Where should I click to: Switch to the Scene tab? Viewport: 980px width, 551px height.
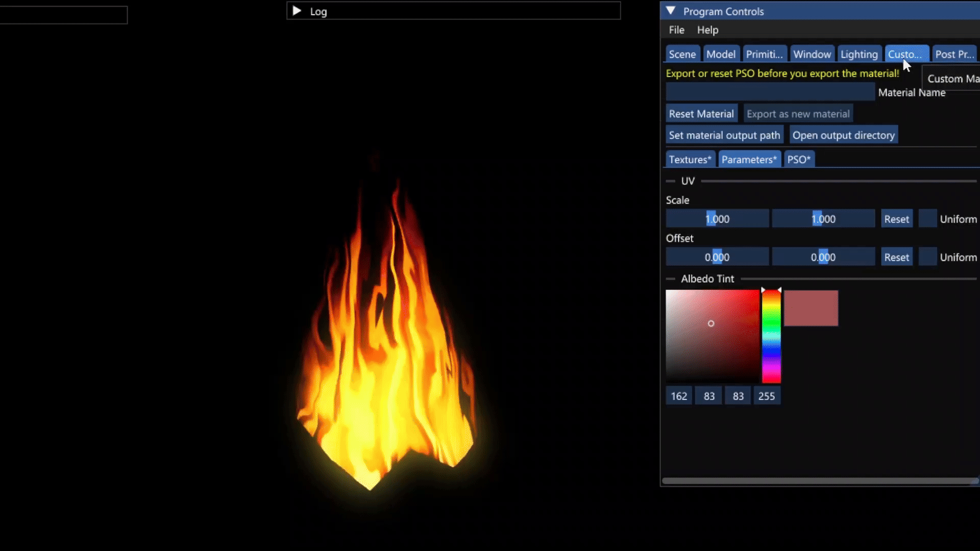(x=682, y=54)
